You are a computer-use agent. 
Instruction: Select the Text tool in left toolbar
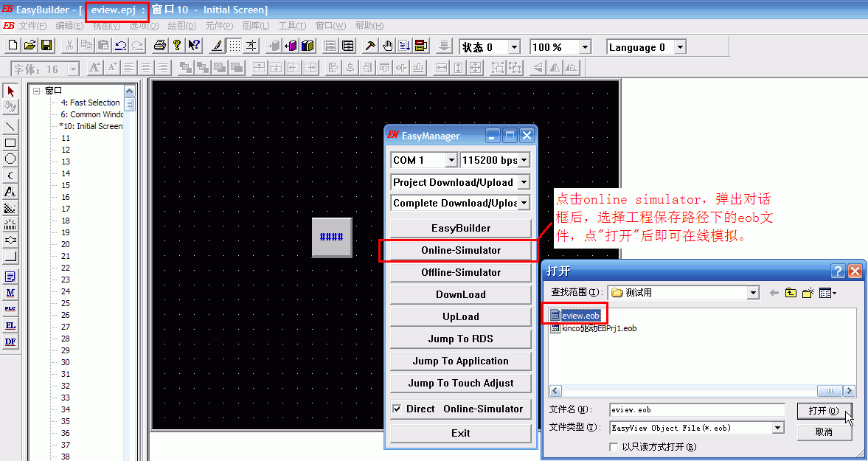point(10,192)
